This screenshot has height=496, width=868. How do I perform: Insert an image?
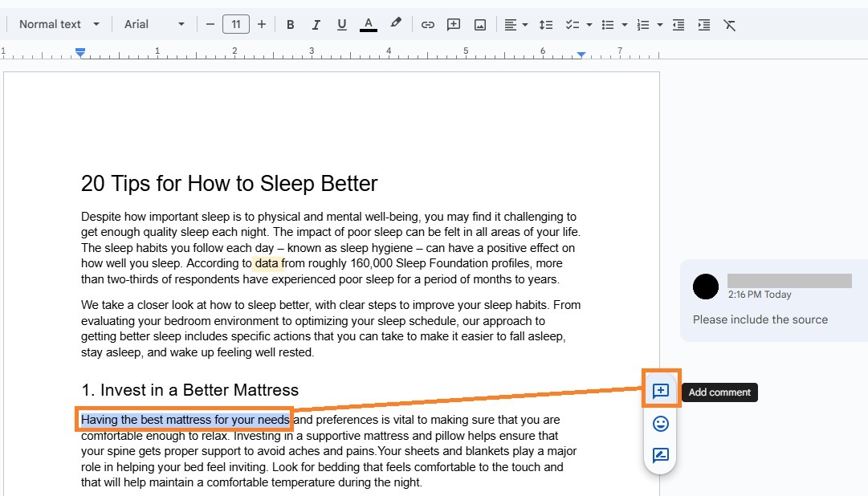point(479,24)
